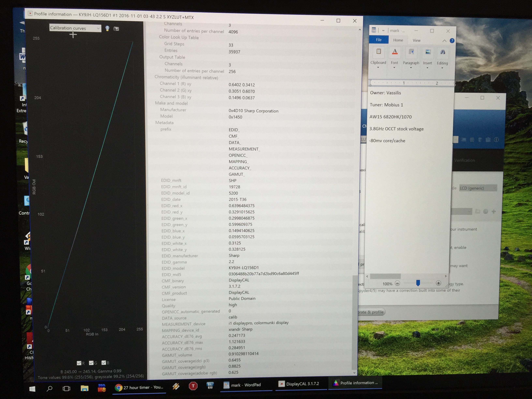Click the zoom out minus button in WordPad

398,283
